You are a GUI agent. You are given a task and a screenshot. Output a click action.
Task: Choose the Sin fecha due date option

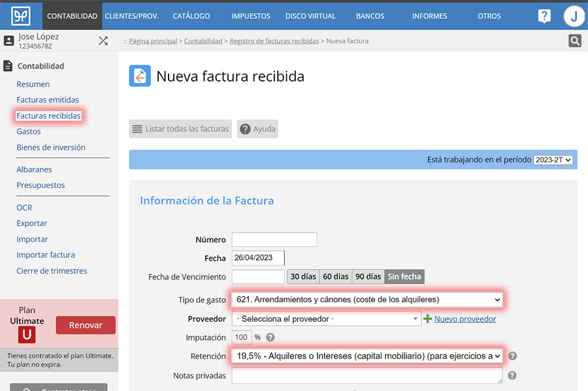[404, 277]
